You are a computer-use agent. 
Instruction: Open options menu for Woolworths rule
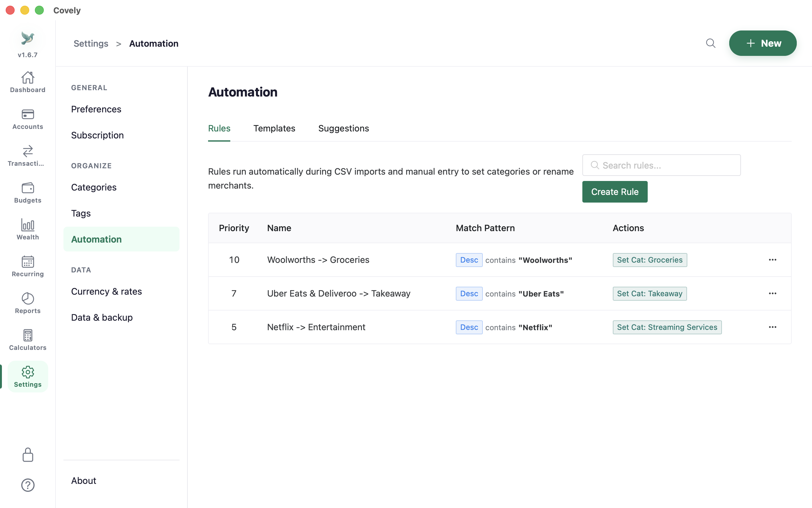[x=772, y=260]
